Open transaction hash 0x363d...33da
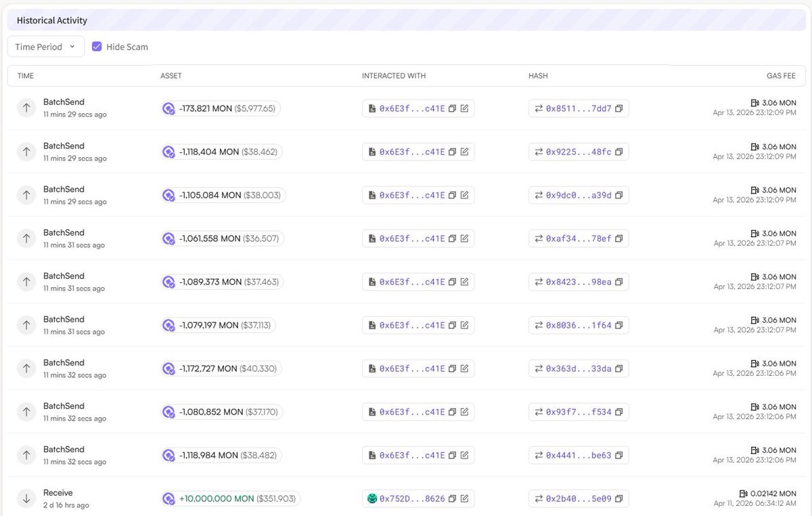Image resolution: width=812 pixels, height=516 pixels. click(x=579, y=368)
